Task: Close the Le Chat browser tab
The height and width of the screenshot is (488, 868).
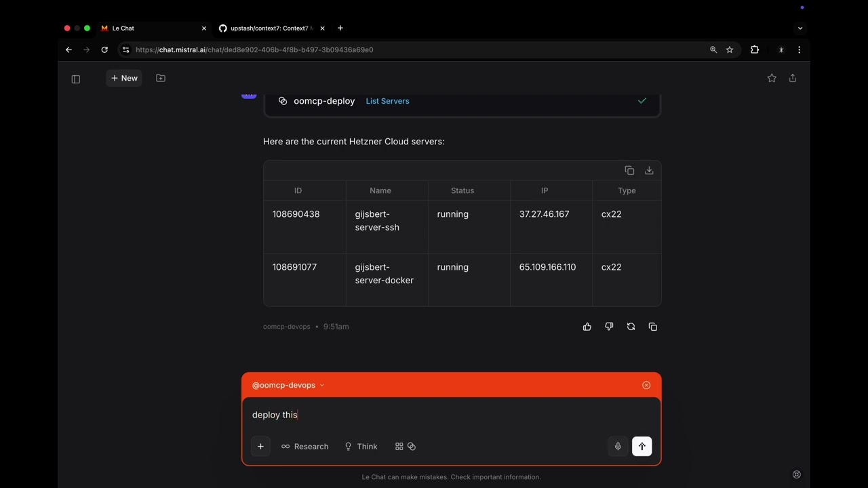Action: coord(204,28)
